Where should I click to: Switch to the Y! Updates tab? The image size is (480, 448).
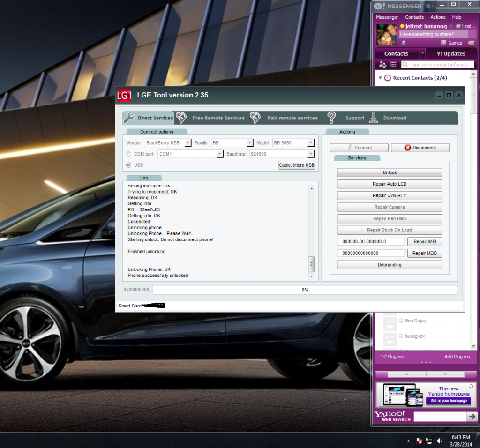coord(451,53)
